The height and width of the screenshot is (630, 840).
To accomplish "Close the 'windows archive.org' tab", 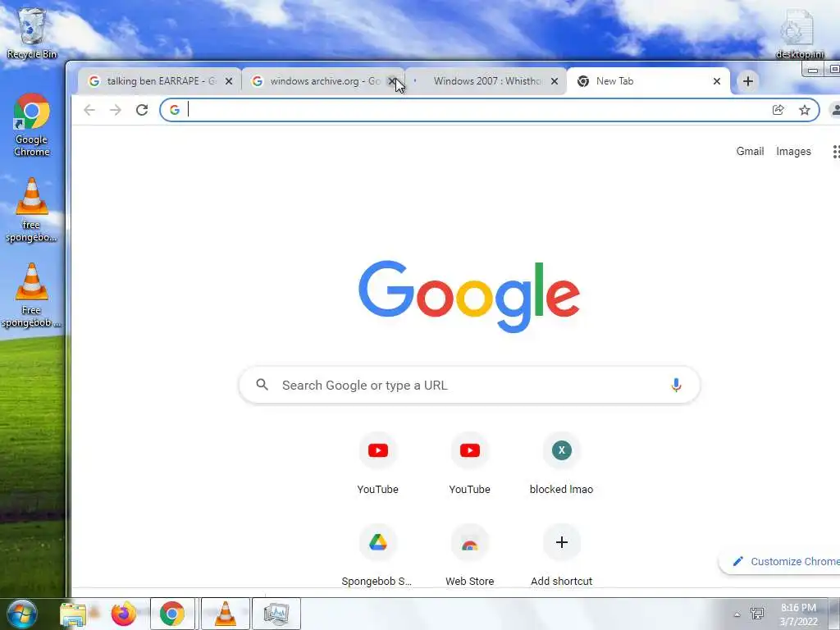I will click(x=391, y=81).
